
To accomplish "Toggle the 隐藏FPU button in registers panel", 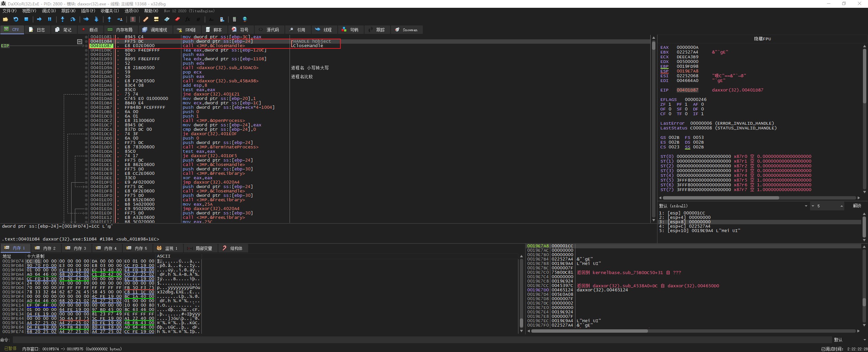I will pyautogui.click(x=762, y=39).
